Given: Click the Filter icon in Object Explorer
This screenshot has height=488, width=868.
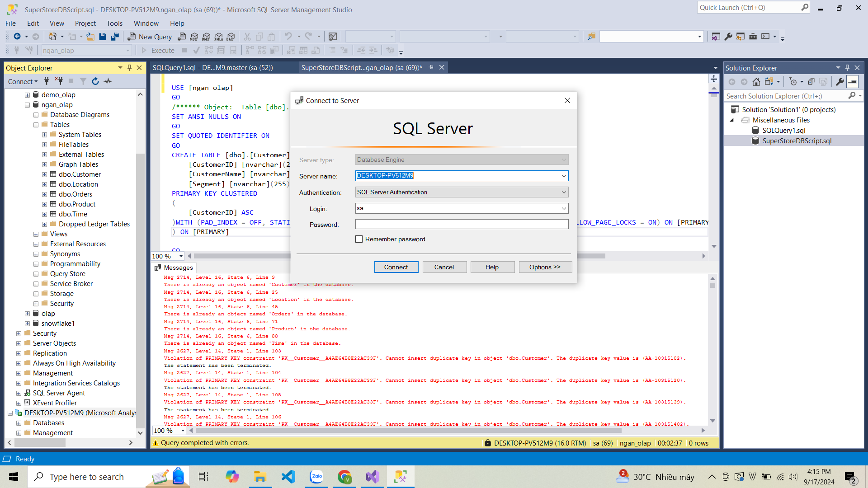Looking at the screenshot, I should point(83,81).
